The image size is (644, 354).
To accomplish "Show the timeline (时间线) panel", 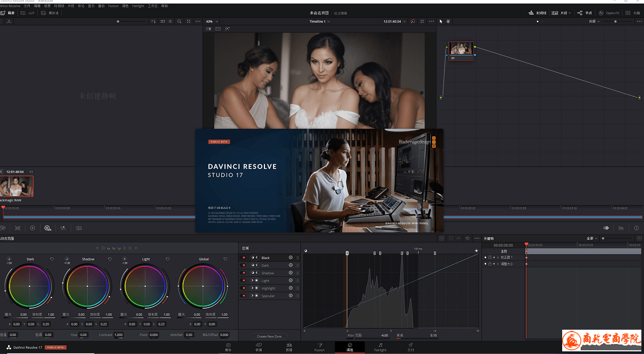I will click(x=538, y=13).
